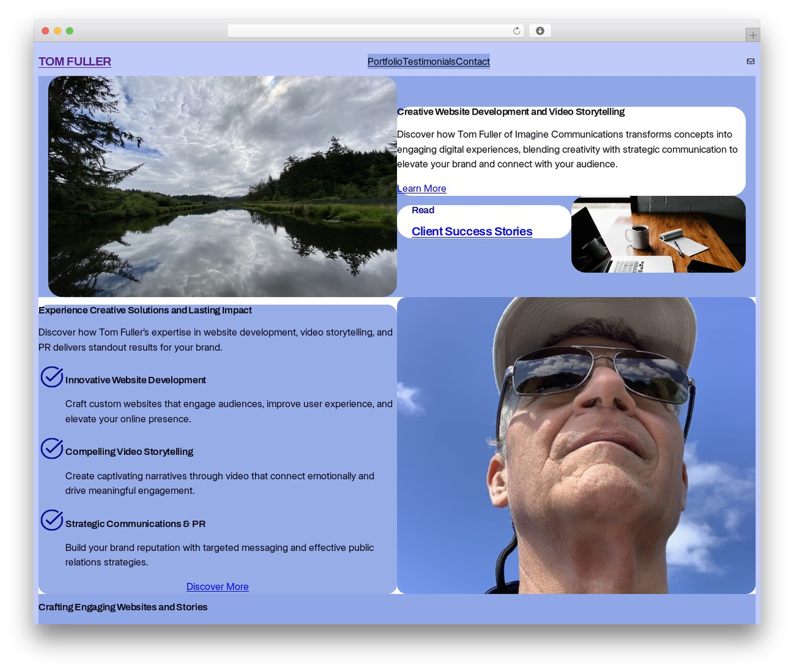This screenshot has width=794, height=672.
Task: Click the checkmark icon beside Innovative Website Development
Action: pos(51,377)
